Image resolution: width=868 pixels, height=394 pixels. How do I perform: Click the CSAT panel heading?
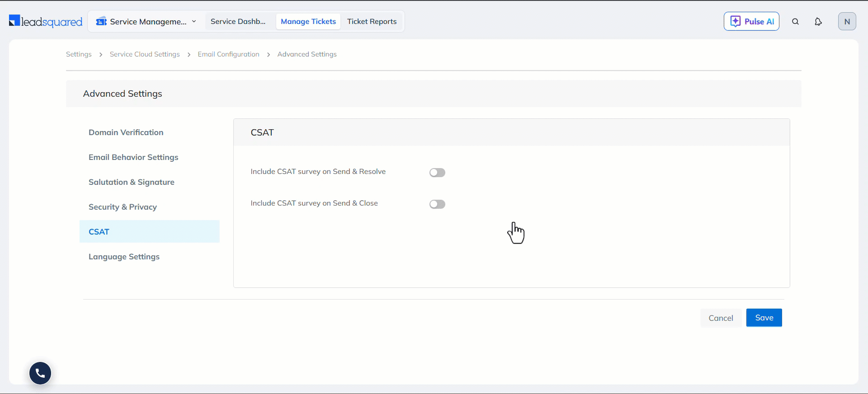click(x=262, y=132)
